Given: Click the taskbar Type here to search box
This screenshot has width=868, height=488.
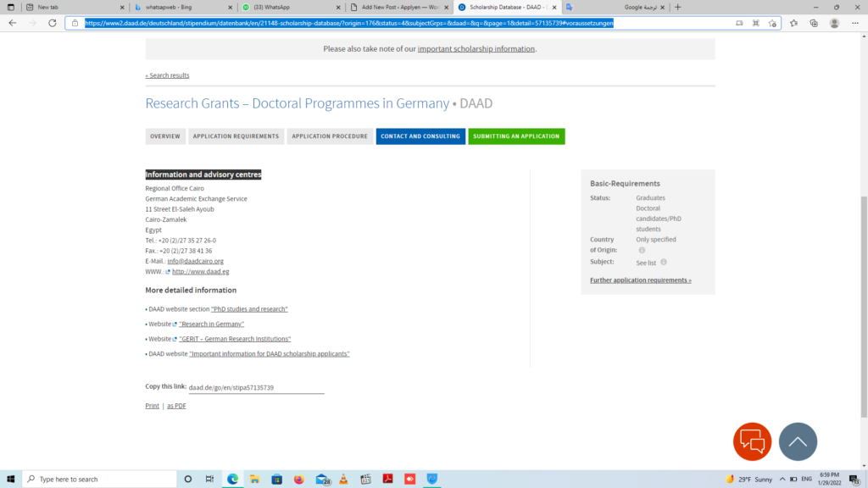Looking at the screenshot, I should 100,480.
